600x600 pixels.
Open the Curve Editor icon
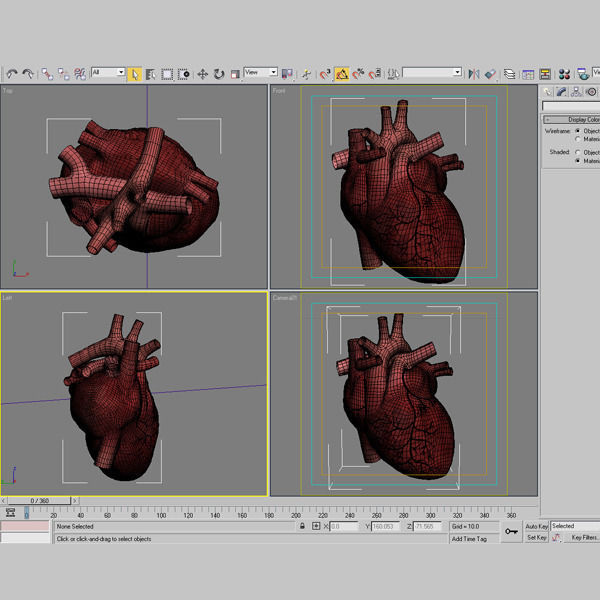point(528,74)
